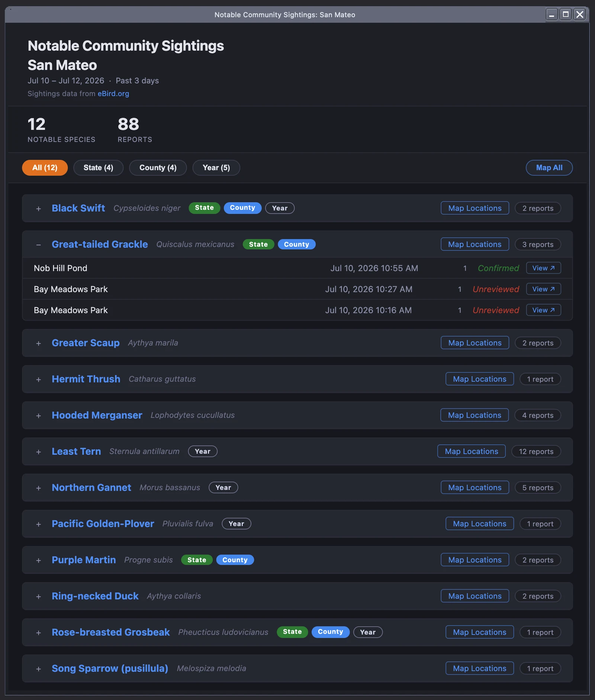Expand the Greater Scaup entry
Viewport: 595px width, 700px height.
(38, 343)
